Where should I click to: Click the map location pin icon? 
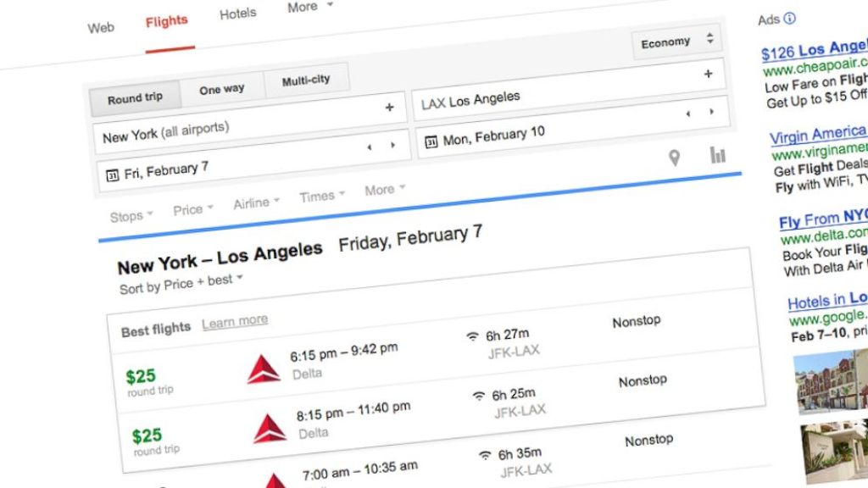coord(675,157)
